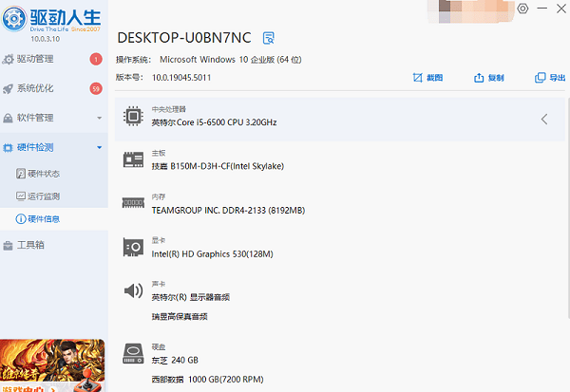Click the 硬盘 hard disk icon
Image resolution: width=570 pixels, height=392 pixels.
coord(133,353)
